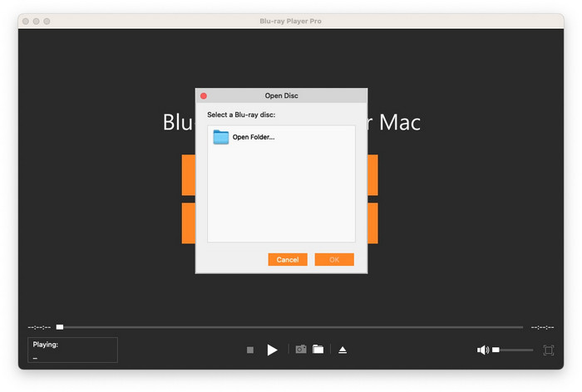Confirm with the OK button
Image resolution: width=582 pixels, height=392 pixels.
pos(334,260)
